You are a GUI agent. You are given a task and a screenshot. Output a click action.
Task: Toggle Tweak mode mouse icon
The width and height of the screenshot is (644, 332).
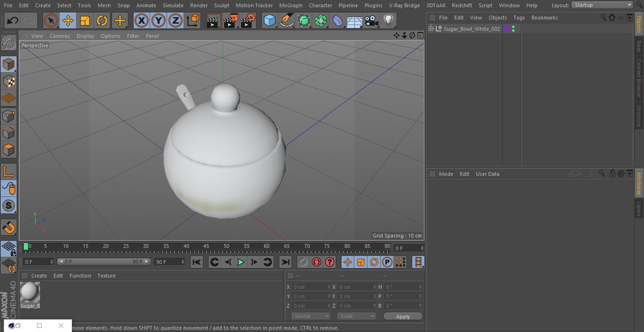click(x=9, y=189)
